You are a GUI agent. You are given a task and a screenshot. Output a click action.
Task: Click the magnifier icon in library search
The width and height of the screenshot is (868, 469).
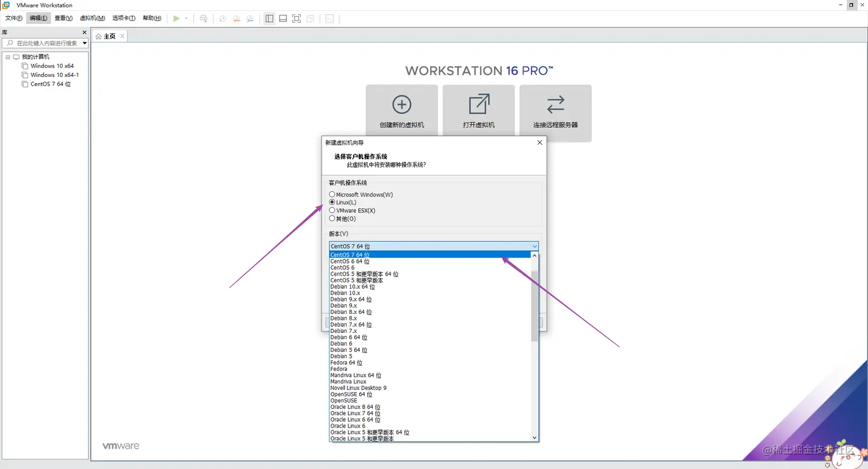point(10,43)
